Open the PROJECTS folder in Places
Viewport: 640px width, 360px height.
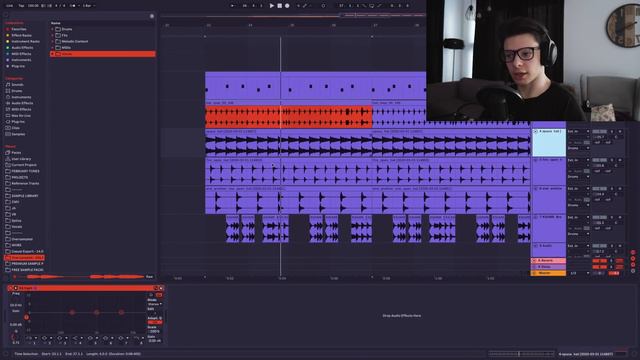(x=20, y=177)
